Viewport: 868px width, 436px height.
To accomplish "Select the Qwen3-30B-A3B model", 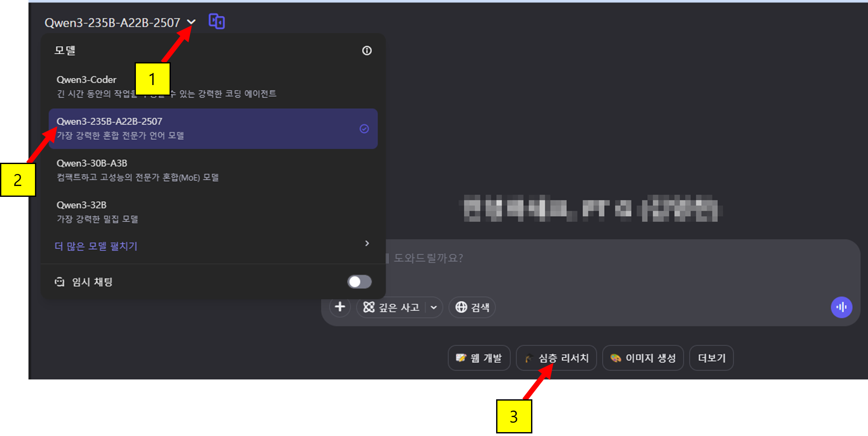I will point(213,170).
